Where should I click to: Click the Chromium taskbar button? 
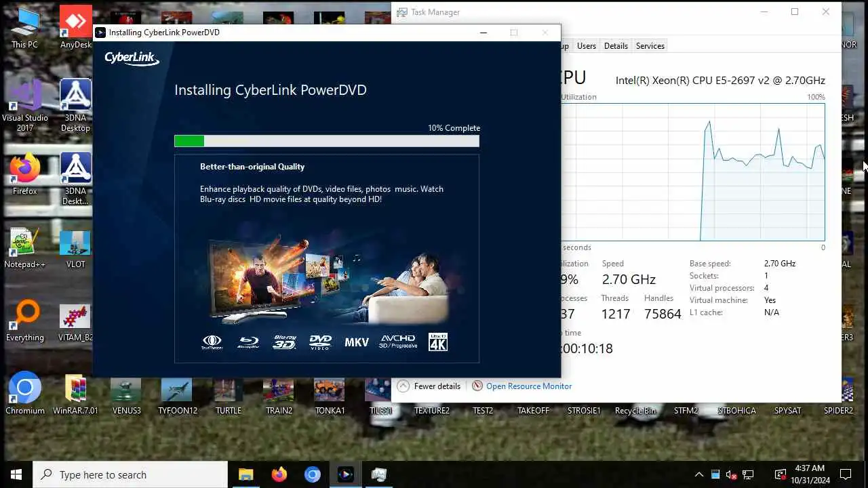(x=312, y=474)
